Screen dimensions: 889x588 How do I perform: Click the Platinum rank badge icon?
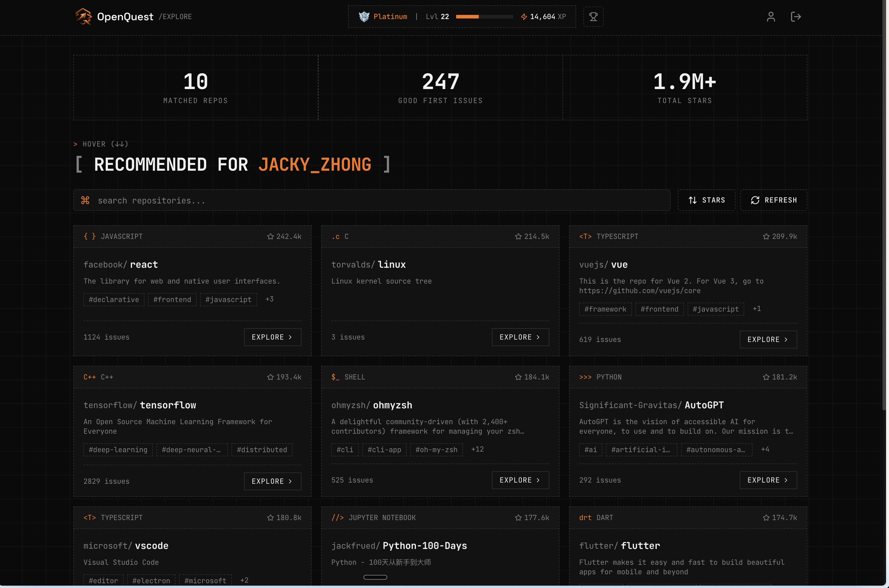(364, 16)
